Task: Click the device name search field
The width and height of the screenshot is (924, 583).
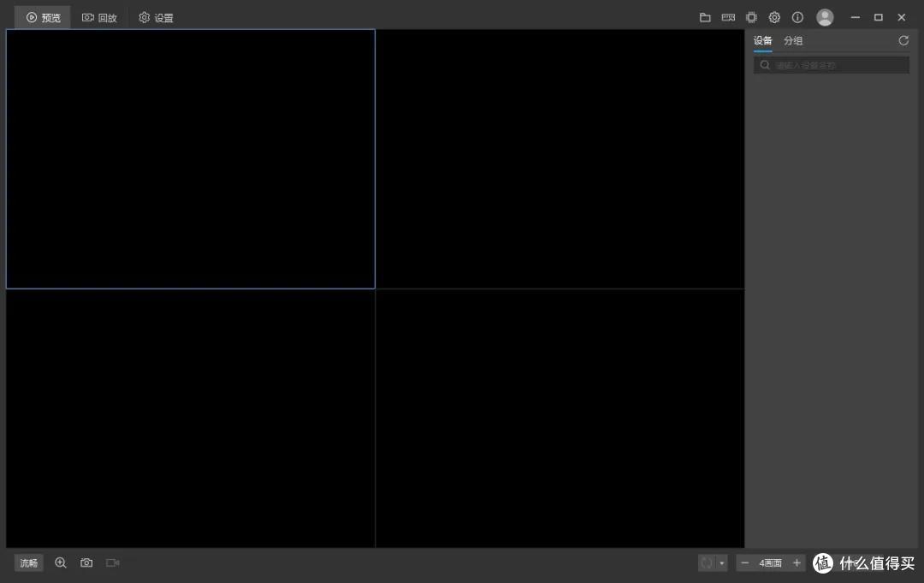Action: (x=831, y=65)
